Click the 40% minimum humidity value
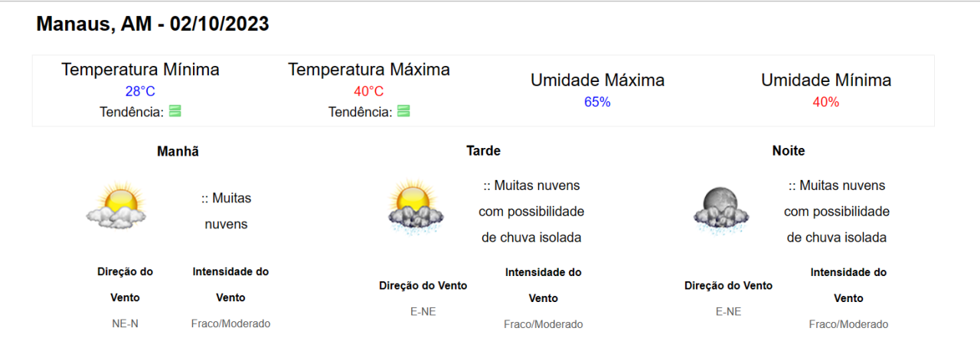The image size is (980, 348). (x=825, y=102)
